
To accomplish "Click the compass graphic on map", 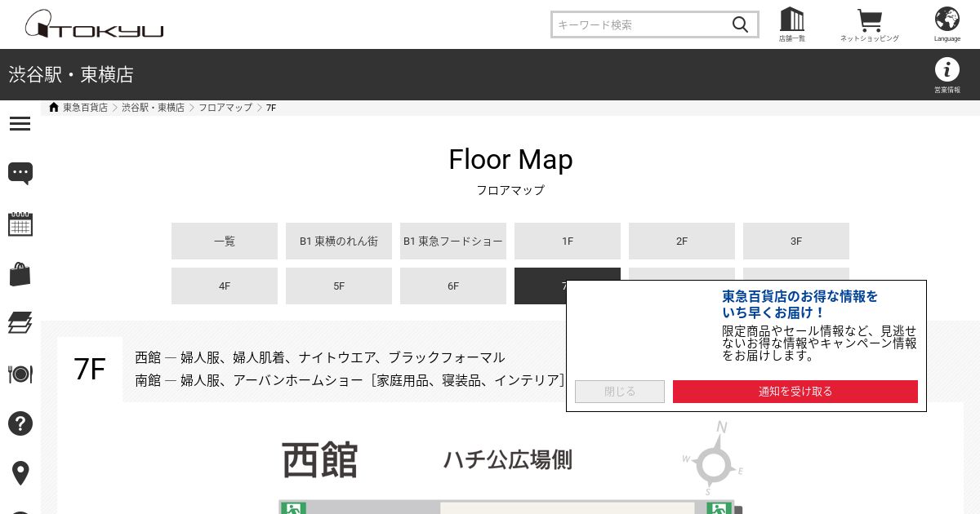I will coord(714,460).
